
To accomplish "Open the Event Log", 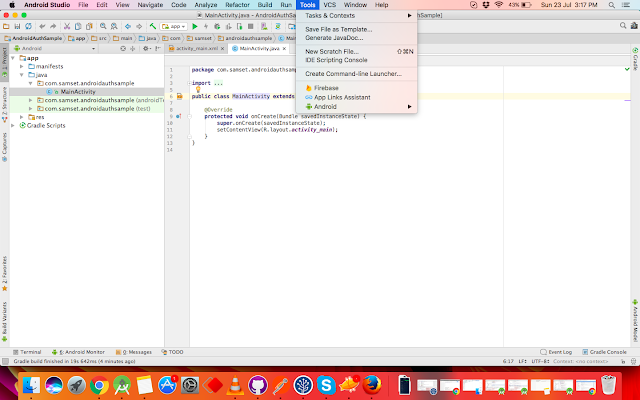I will tap(556, 352).
